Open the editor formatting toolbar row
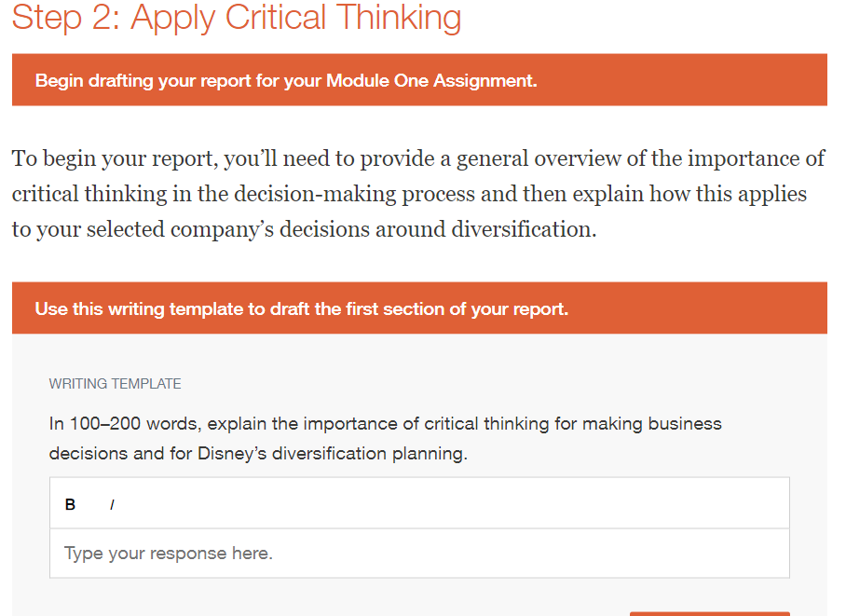 (x=419, y=504)
